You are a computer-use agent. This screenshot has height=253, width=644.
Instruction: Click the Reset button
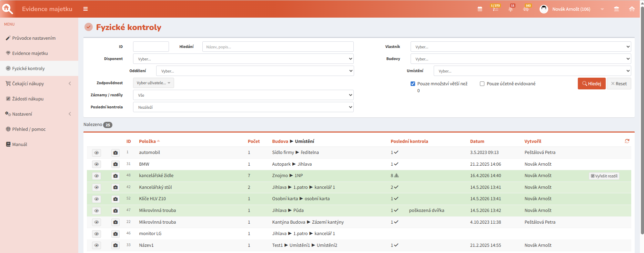[619, 84]
